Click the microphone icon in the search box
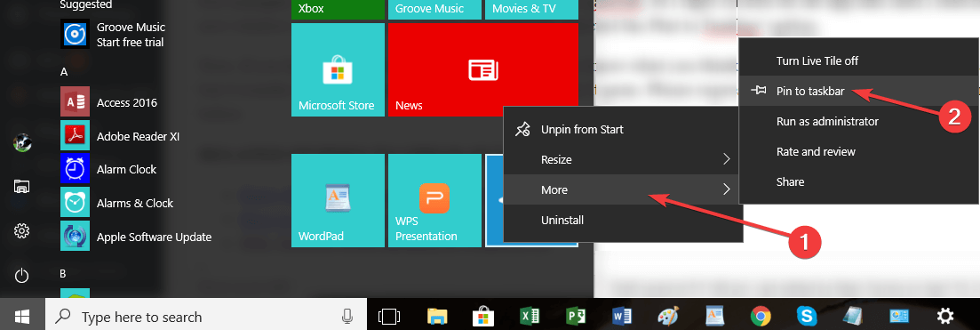The image size is (980, 330). point(347,317)
